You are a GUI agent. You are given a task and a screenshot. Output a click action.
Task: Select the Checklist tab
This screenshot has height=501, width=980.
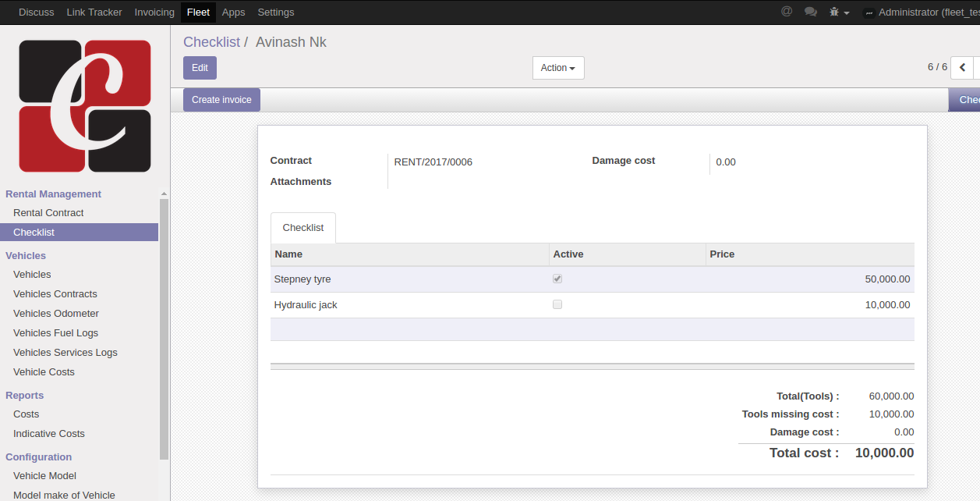(303, 228)
